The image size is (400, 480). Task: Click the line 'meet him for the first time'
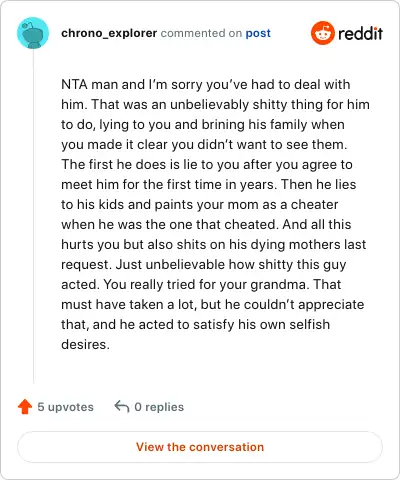[208, 184]
